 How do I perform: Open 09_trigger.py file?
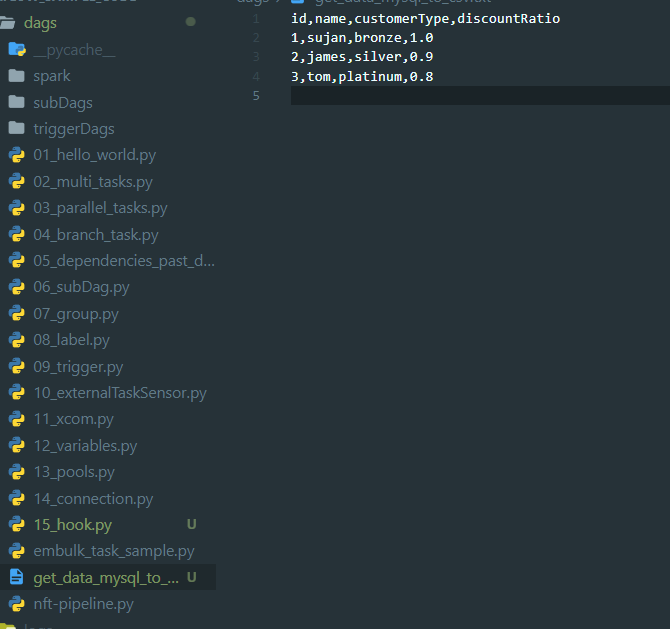(x=78, y=367)
